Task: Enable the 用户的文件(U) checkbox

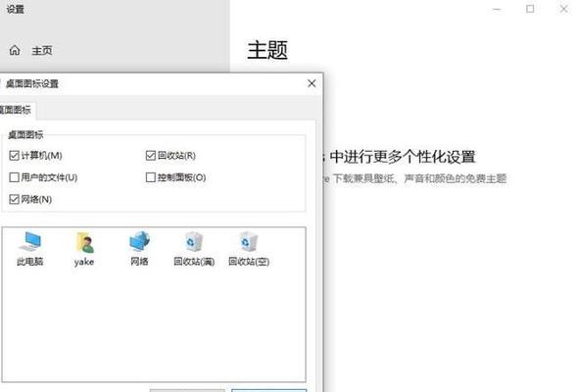Action: 14,177
